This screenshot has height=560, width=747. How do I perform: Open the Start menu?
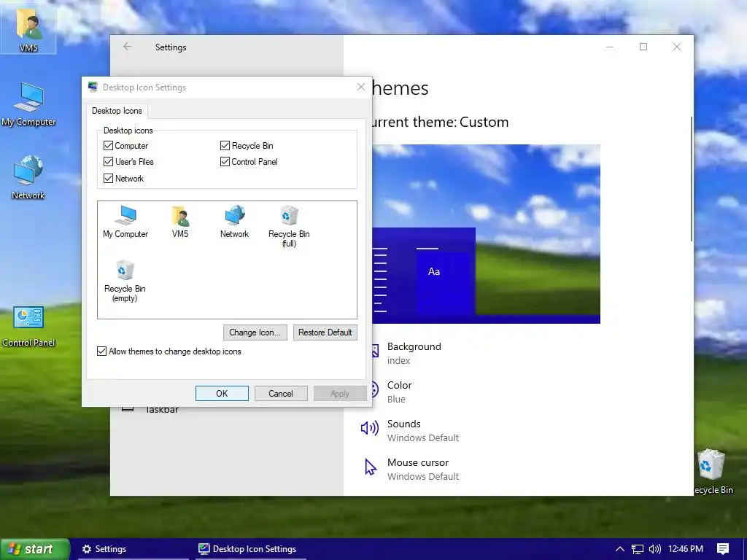35,549
